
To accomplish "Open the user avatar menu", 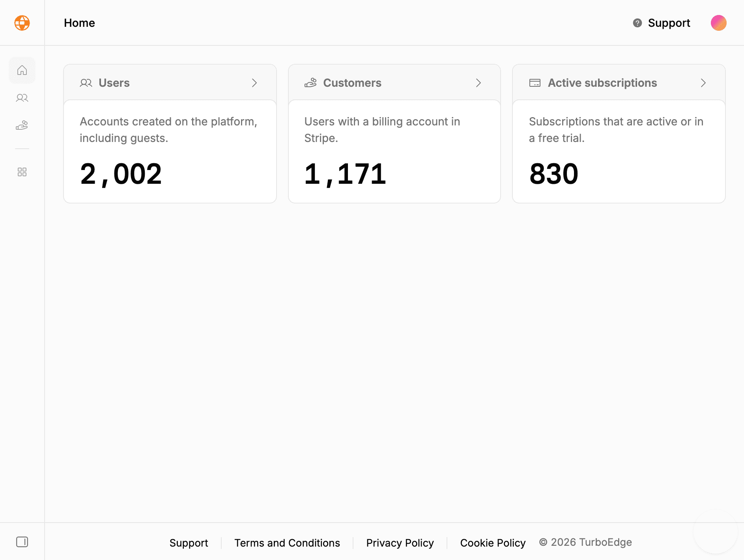I will (x=719, y=23).
